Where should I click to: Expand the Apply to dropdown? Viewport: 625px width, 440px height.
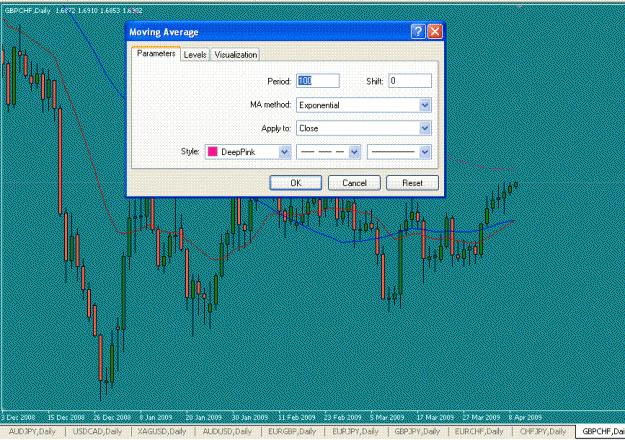(x=425, y=128)
